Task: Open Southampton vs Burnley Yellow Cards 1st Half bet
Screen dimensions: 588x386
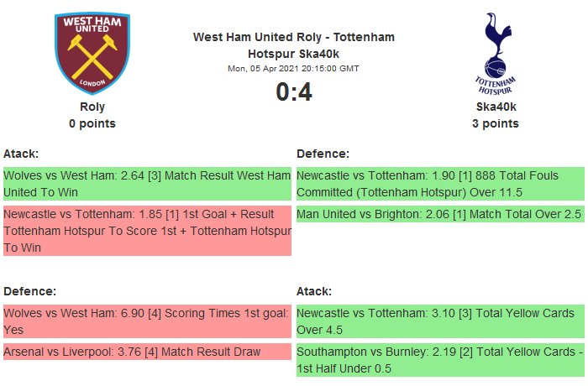Action: 439,359
